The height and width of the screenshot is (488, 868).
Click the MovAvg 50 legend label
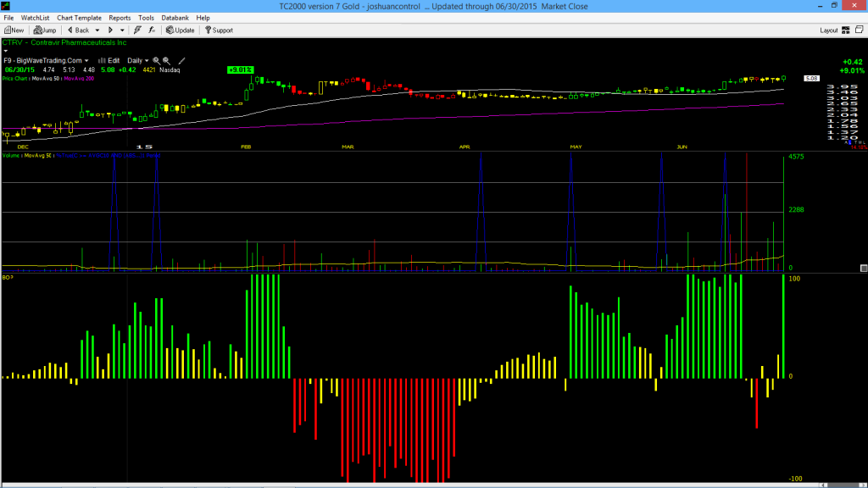click(44, 79)
